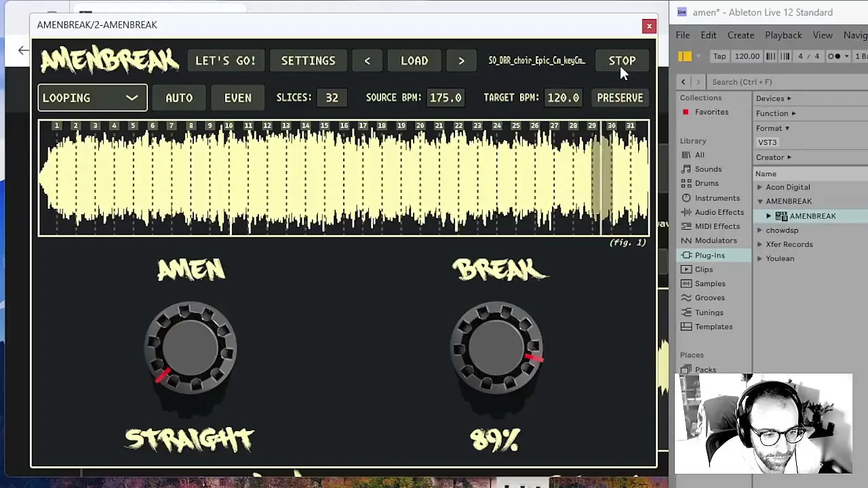868x488 pixels.
Task: Click the red Favorites collection marker
Action: click(686, 112)
